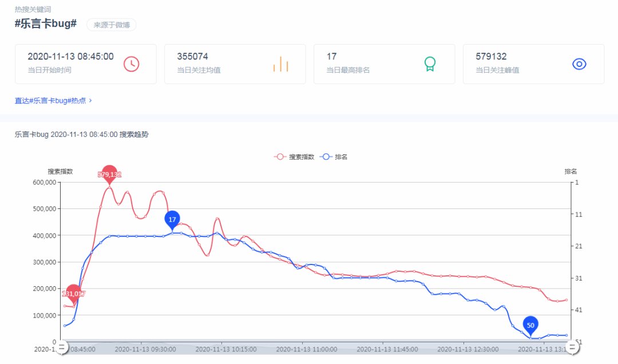Click the 579132 peak attention value

491,57
